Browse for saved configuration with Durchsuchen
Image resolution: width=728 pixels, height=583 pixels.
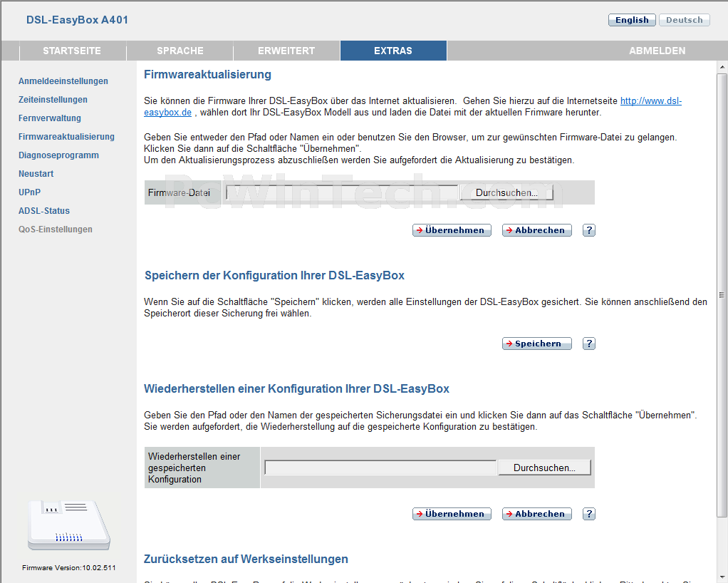click(x=545, y=468)
